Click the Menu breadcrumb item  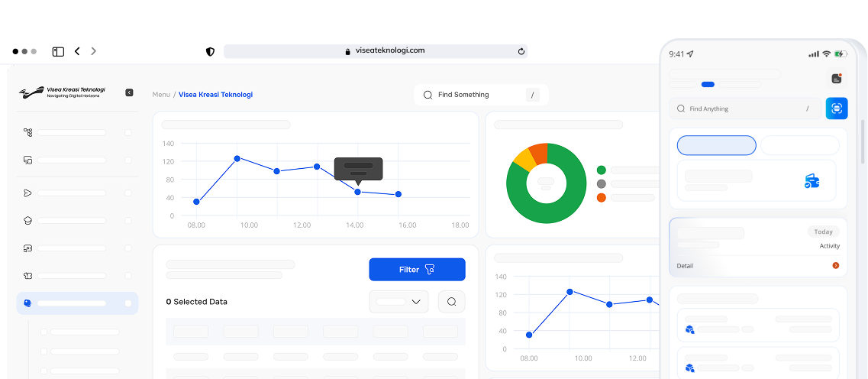[161, 95]
